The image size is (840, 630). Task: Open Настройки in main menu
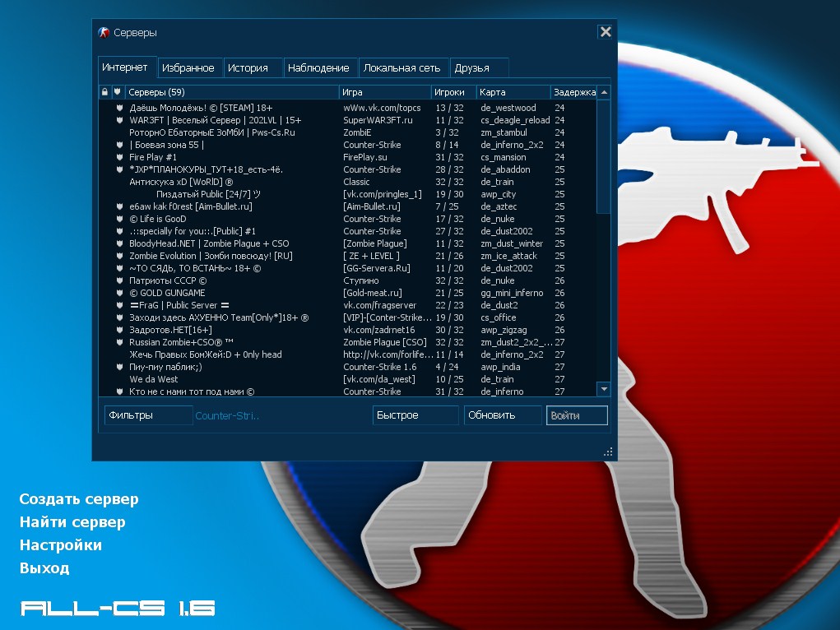[x=61, y=544]
